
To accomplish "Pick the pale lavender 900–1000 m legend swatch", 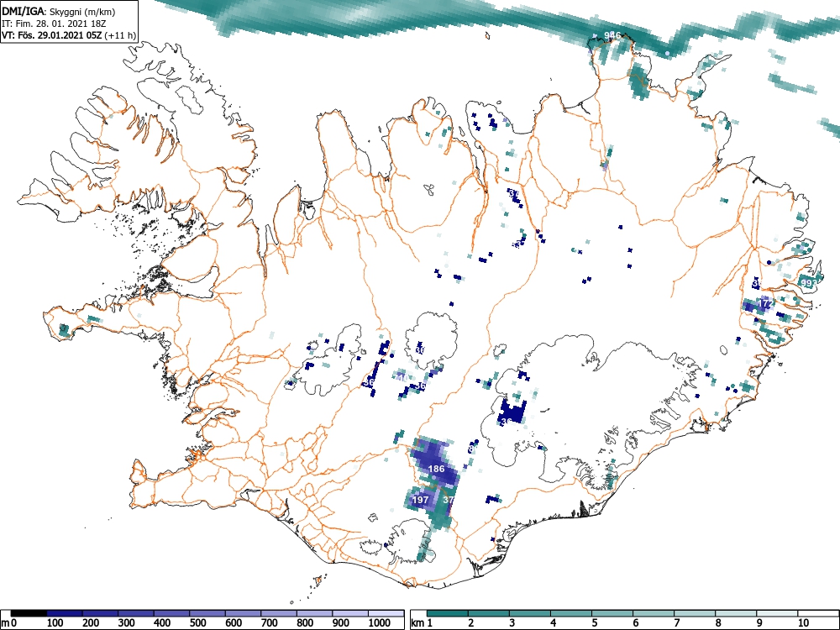I will click(x=351, y=613).
